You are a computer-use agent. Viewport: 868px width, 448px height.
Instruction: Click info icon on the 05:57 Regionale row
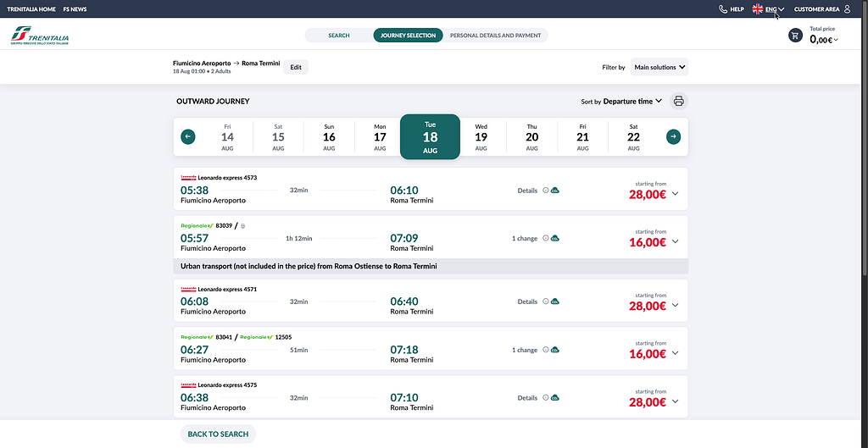(545, 238)
